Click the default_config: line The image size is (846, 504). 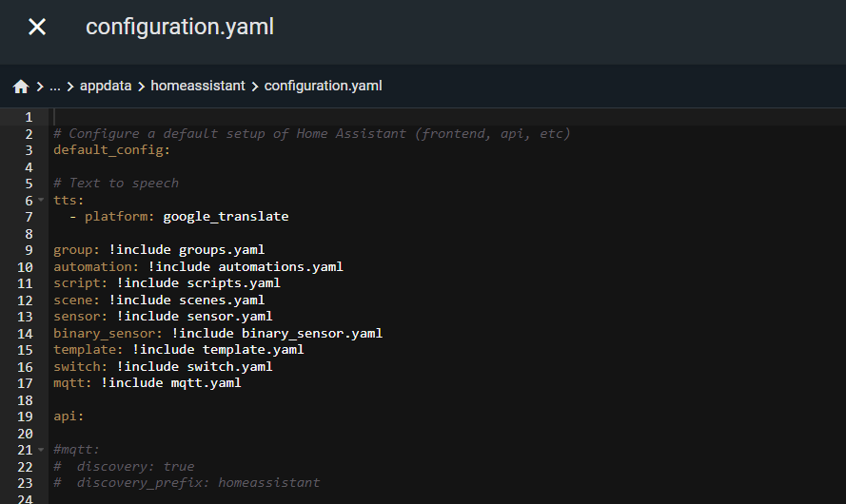111,150
